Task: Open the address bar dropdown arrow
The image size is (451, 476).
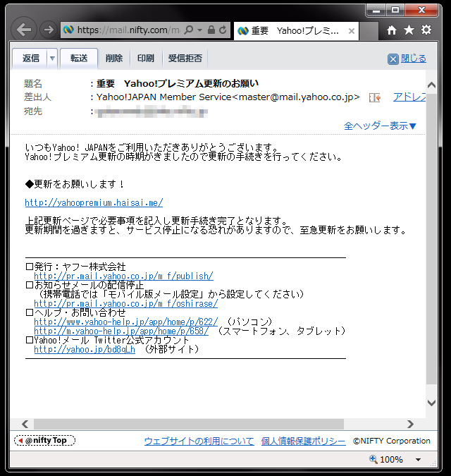Action: coord(199,30)
